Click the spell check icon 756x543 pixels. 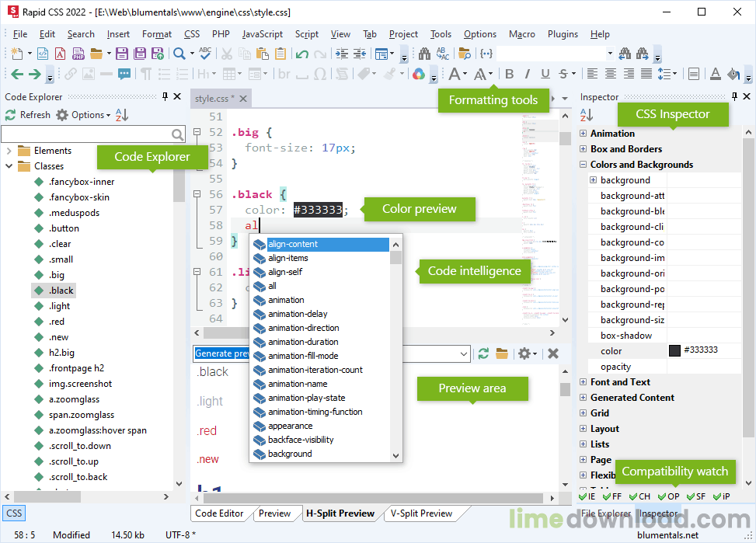205,54
